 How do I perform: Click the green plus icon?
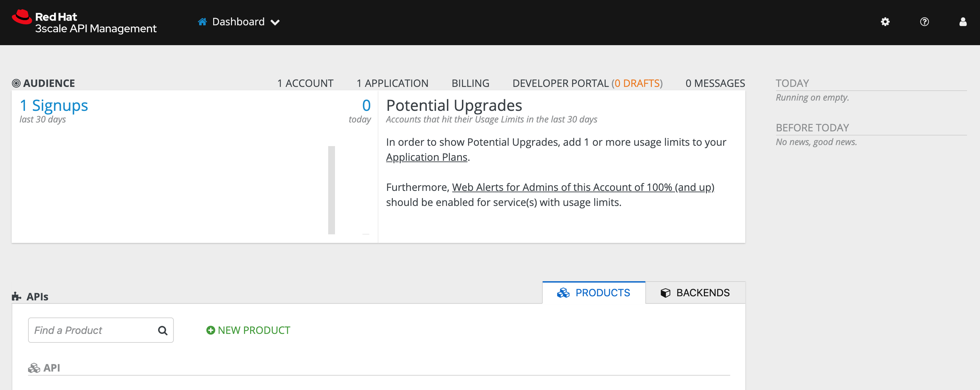coord(210,330)
